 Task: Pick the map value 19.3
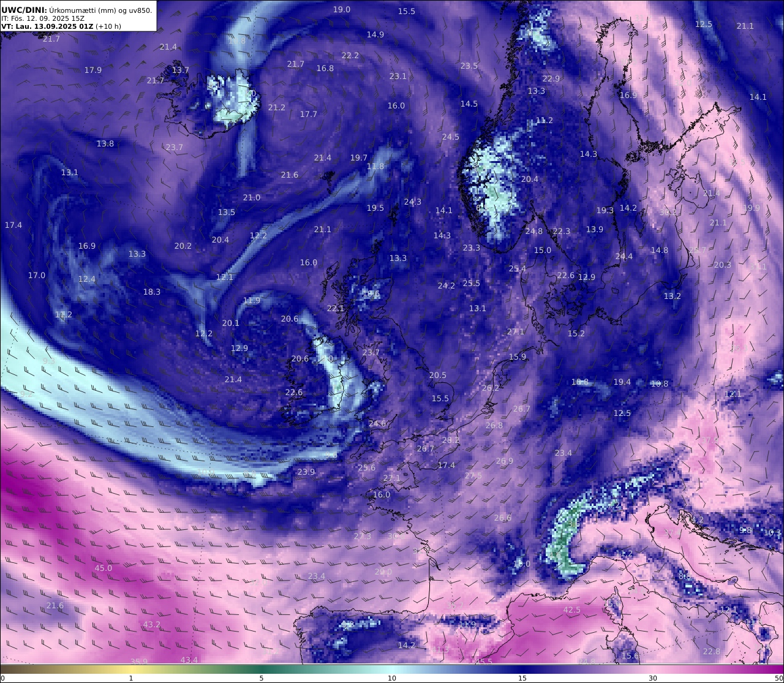click(x=605, y=210)
